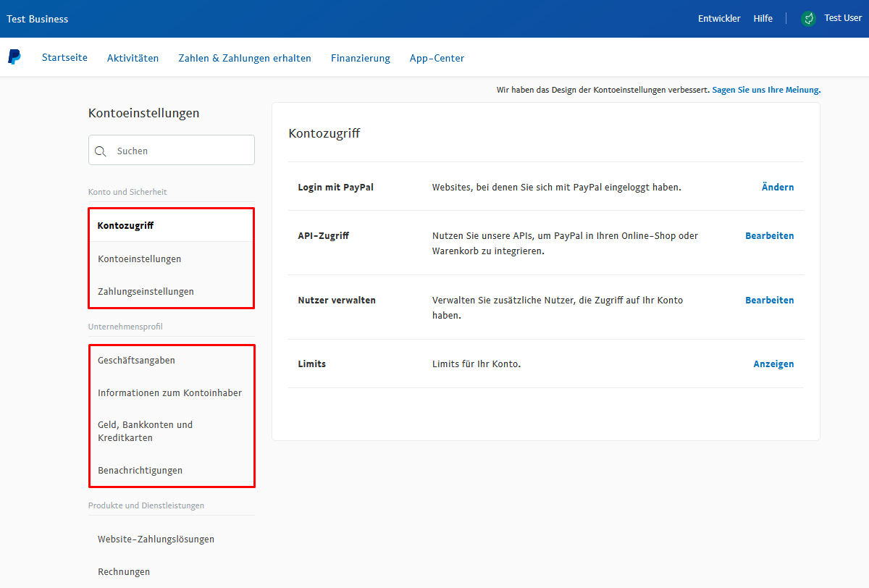Screen dimensions: 869x588
Task: Open the Finanzierung menu
Action: [x=361, y=59]
